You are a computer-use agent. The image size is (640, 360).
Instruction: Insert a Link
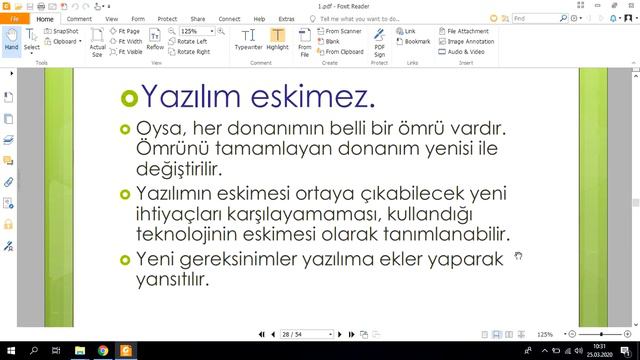pyautogui.click(x=406, y=31)
